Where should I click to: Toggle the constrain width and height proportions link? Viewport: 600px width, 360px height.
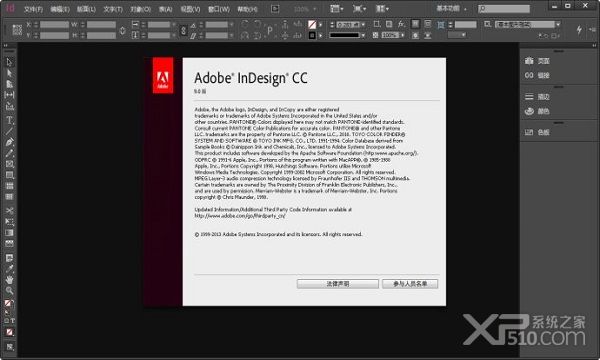click(122, 30)
